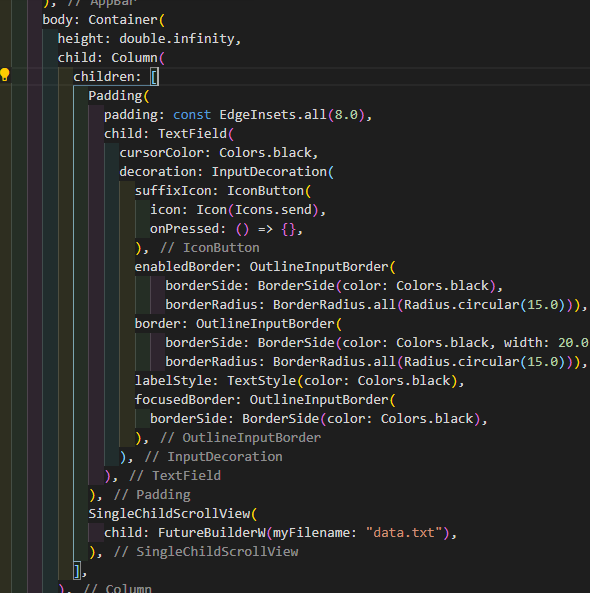The width and height of the screenshot is (590, 593).
Task: Click the 'border:' property before OutlineInputBorder
Action: pos(161,323)
